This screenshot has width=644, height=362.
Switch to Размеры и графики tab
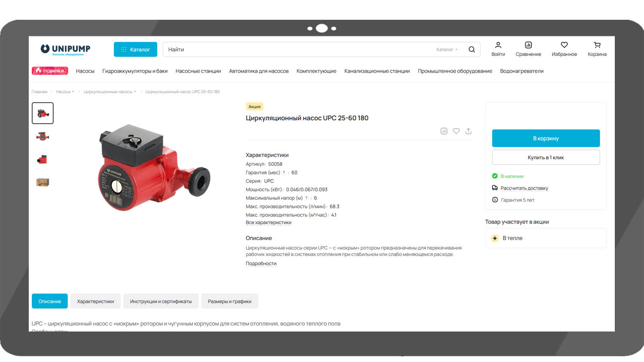coord(230,301)
